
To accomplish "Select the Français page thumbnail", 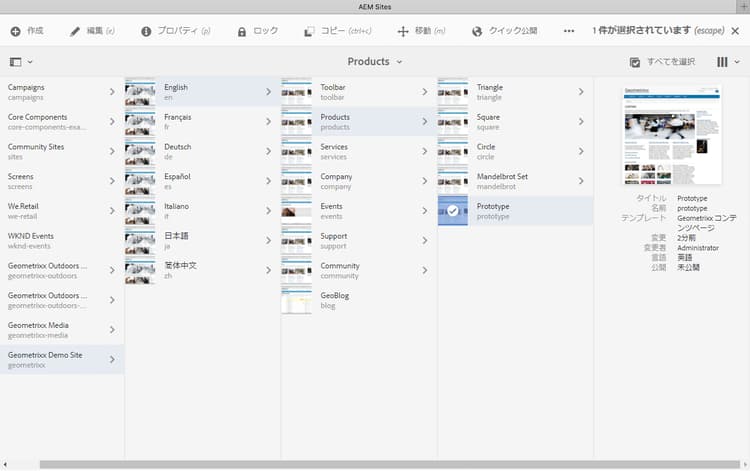I will [140, 121].
